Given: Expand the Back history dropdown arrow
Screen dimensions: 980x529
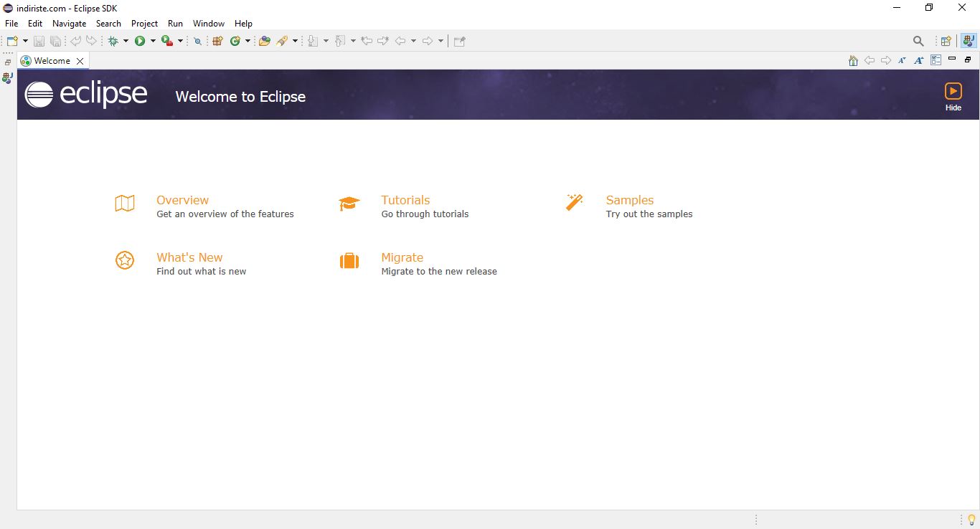Looking at the screenshot, I should point(413,42).
